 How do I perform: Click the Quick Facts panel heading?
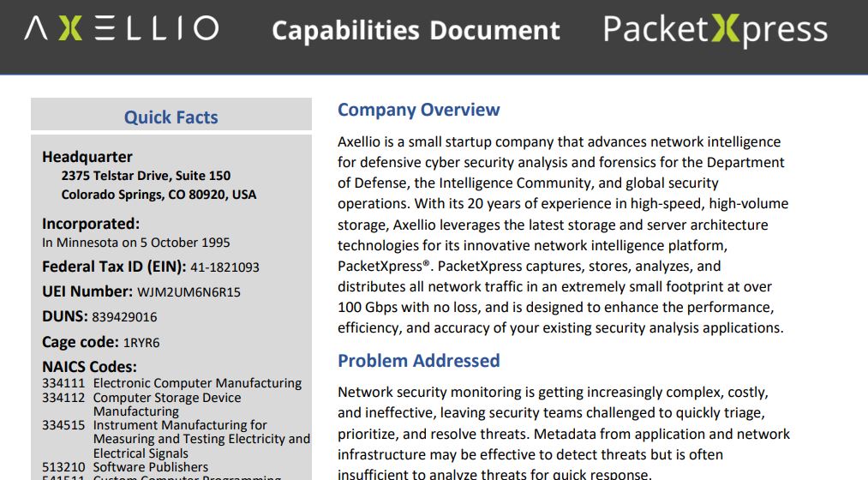pos(171,117)
